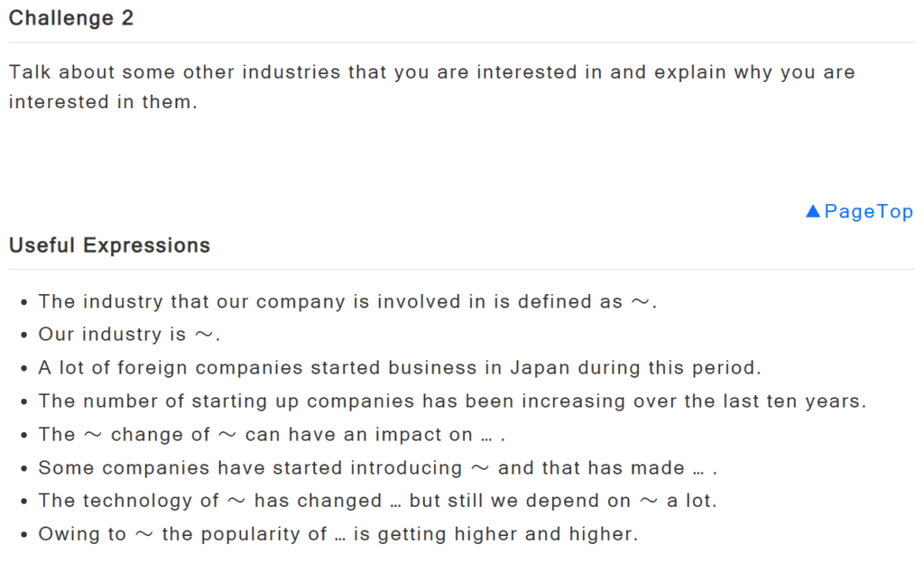Image resolution: width=924 pixels, height=581 pixels.
Task: Click 'The technology of ~ has changed' expression
Action: coord(378,501)
